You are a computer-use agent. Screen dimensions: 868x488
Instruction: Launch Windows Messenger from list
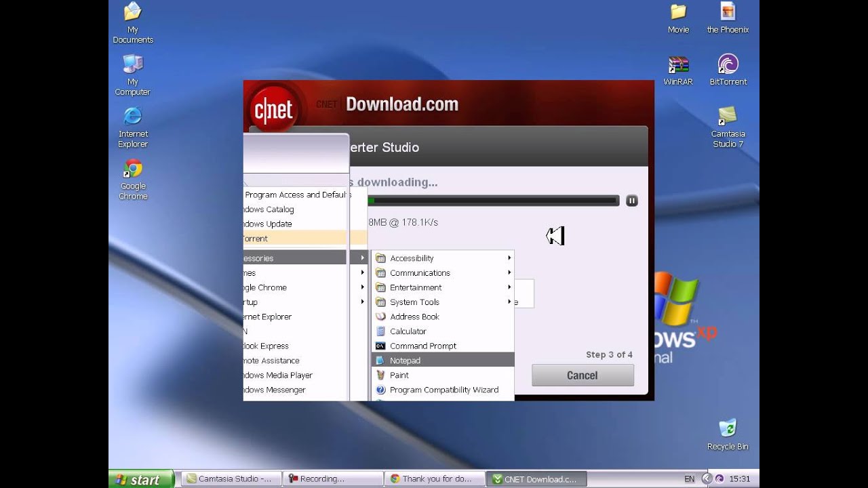tap(296, 390)
